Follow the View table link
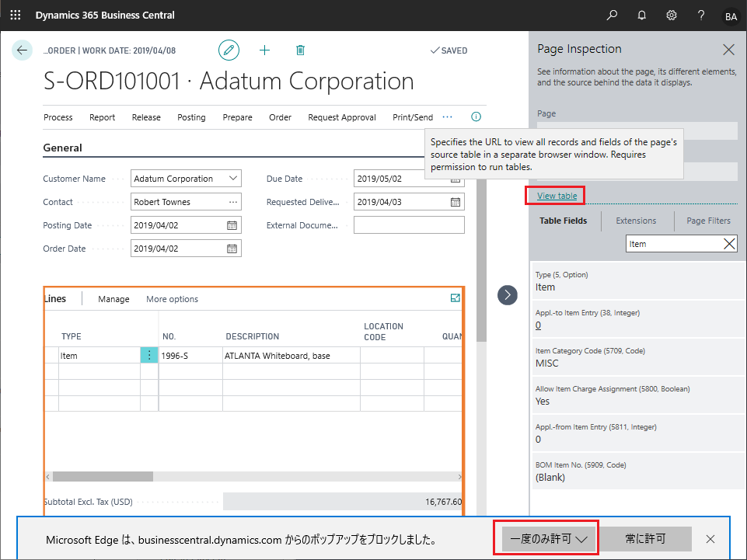This screenshot has width=747, height=560. [557, 196]
